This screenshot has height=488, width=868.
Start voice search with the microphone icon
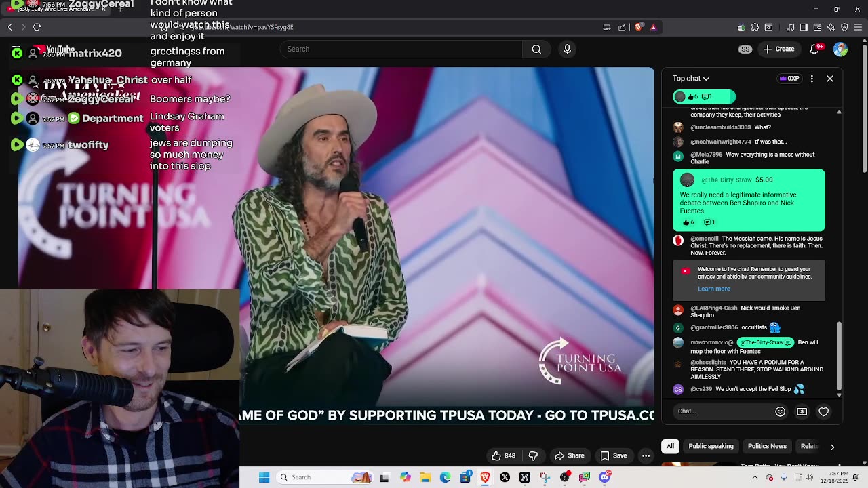(x=568, y=49)
